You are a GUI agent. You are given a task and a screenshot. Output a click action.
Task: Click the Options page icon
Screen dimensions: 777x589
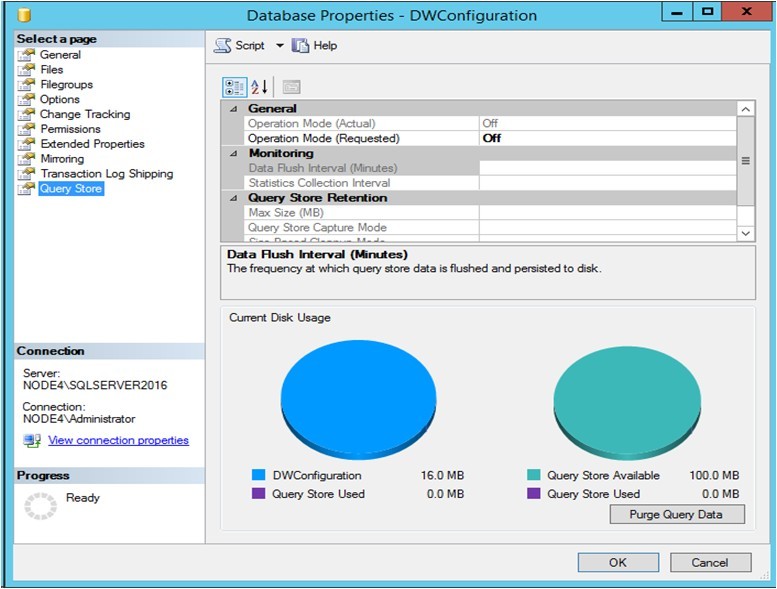pyautogui.click(x=27, y=100)
